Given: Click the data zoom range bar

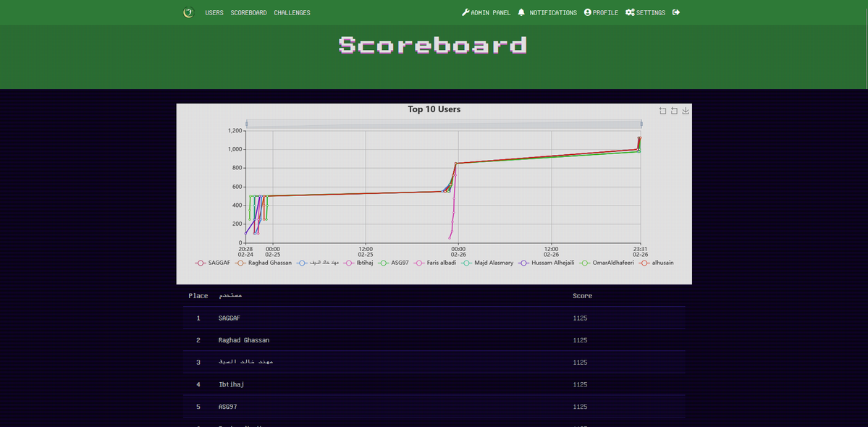Looking at the screenshot, I should point(444,124).
